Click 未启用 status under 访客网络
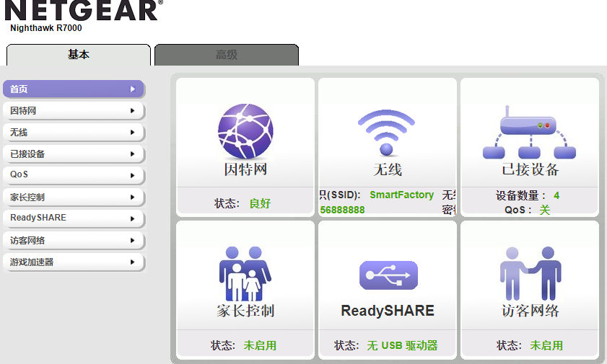 tap(546, 345)
